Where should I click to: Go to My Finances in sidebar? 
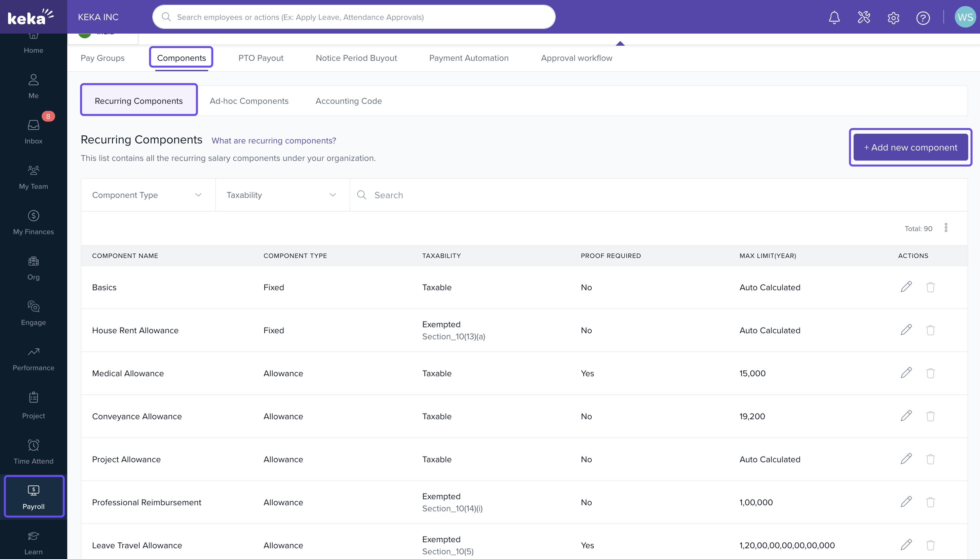(33, 222)
